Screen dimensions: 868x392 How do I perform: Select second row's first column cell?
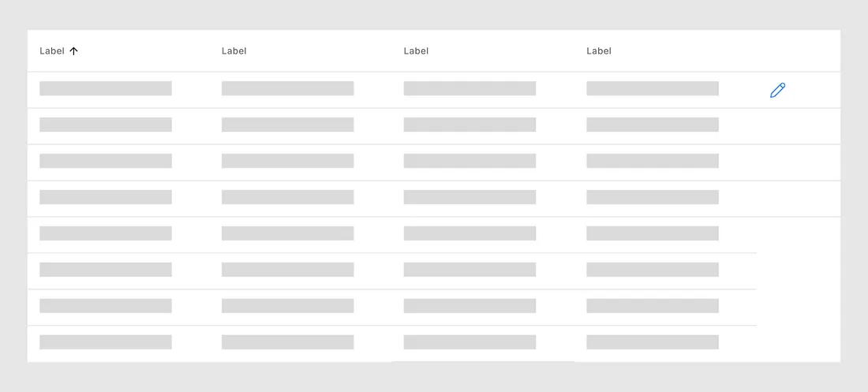coord(106,125)
